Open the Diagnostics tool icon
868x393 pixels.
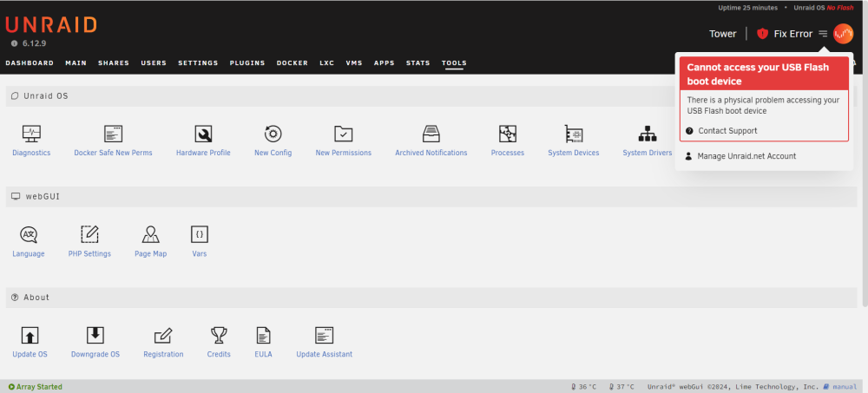click(31, 134)
